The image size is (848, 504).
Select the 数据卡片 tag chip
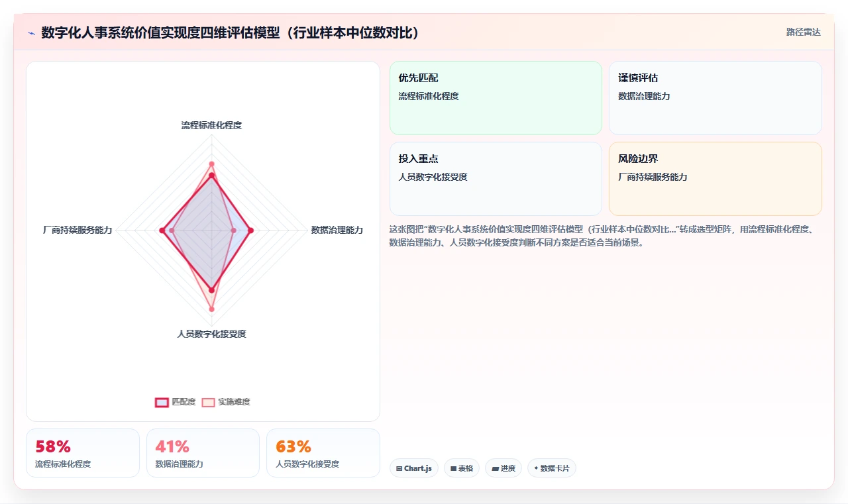pos(552,468)
